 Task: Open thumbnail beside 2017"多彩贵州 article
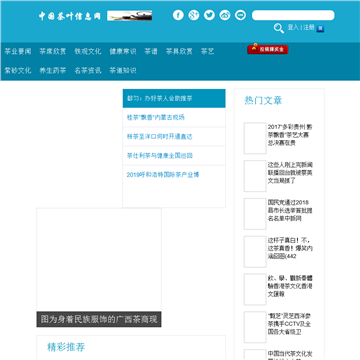click(255, 138)
